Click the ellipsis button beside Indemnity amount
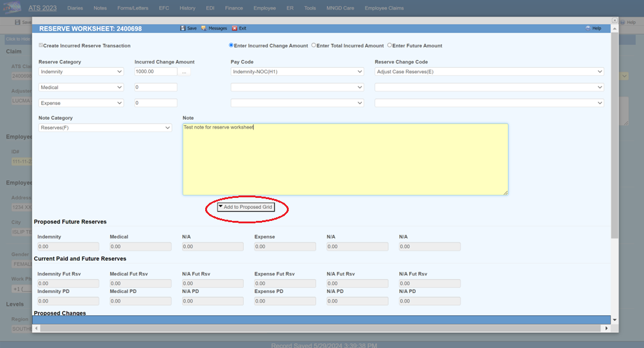The width and height of the screenshot is (644, 348). point(185,71)
